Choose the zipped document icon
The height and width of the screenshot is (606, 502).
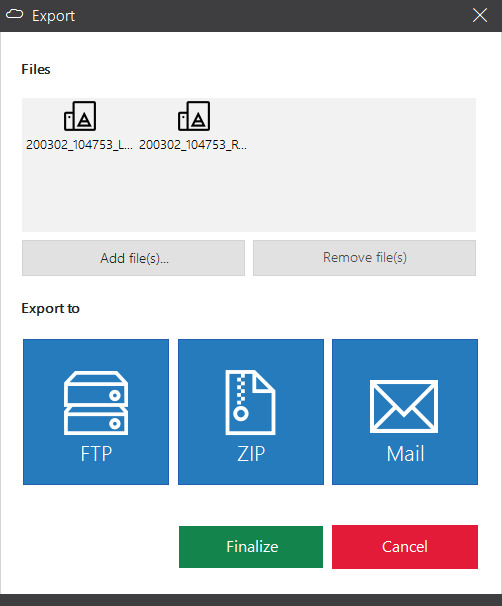pyautogui.click(x=250, y=402)
